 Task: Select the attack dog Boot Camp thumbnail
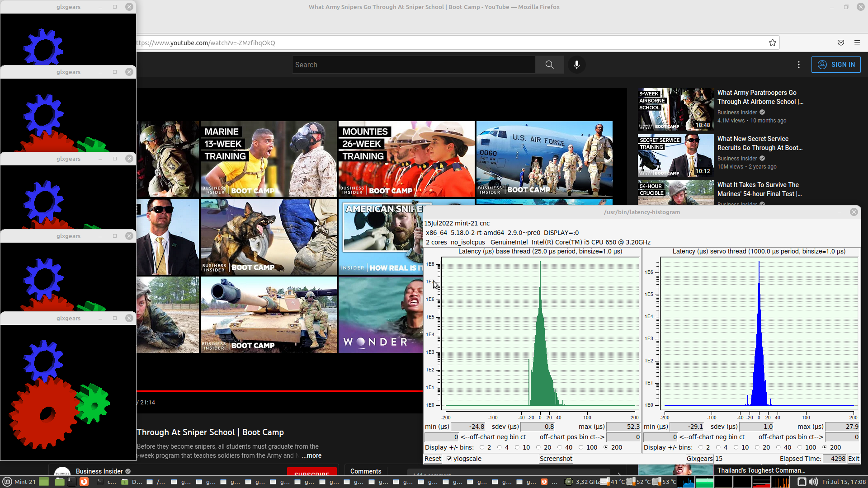[x=269, y=237]
